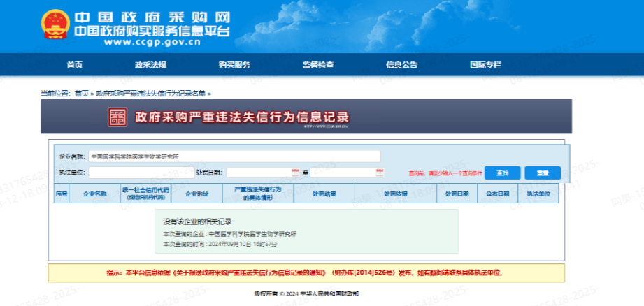Click the 处罚结果 column header
Screen dimensions: 644x306
(x=324, y=194)
